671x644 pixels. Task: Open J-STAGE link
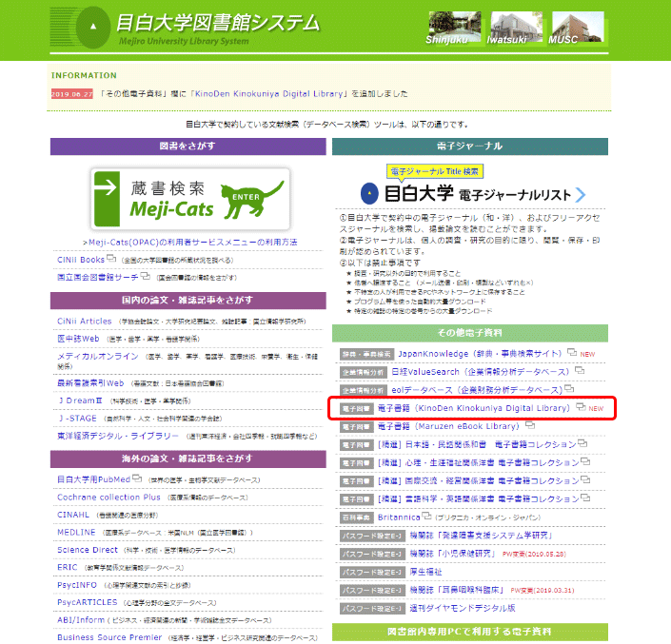(x=77, y=419)
